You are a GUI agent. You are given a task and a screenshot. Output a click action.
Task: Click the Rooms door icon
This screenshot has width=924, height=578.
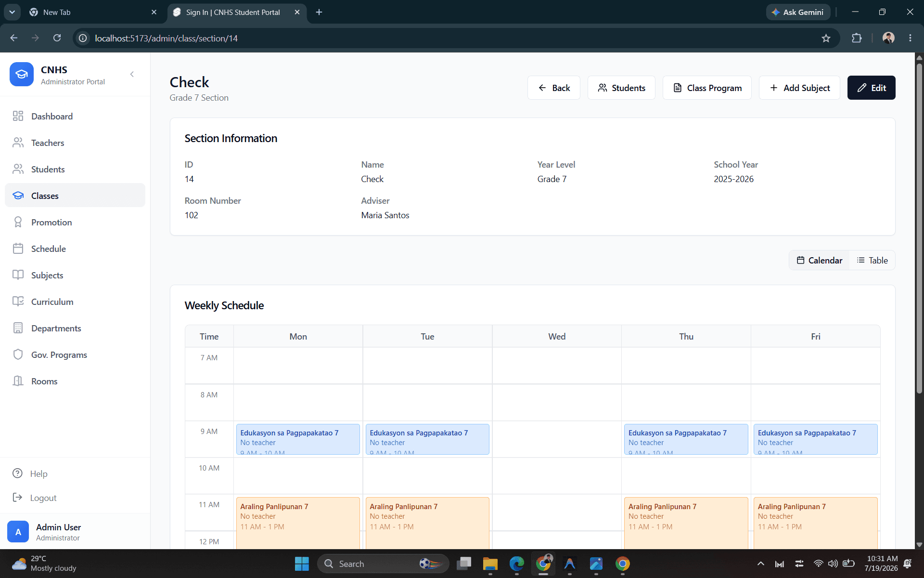click(x=18, y=381)
